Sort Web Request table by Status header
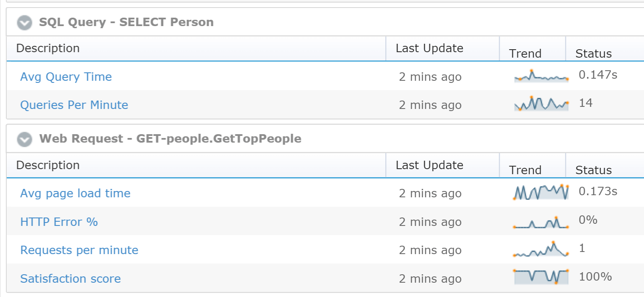Viewport: 644px width, 297px height. 594,170
